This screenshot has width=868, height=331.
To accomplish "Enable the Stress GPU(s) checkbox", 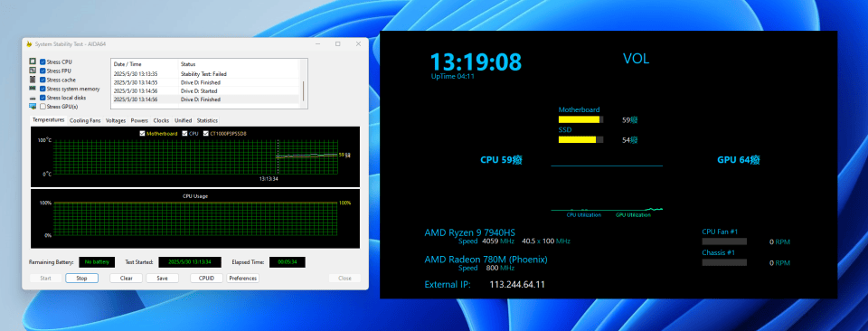I will tap(42, 107).
